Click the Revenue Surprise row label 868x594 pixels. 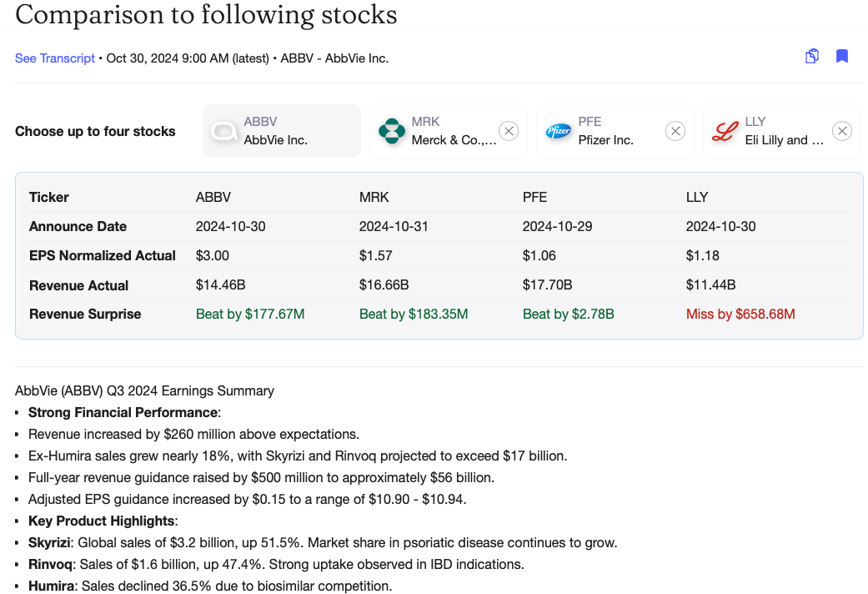pos(85,315)
